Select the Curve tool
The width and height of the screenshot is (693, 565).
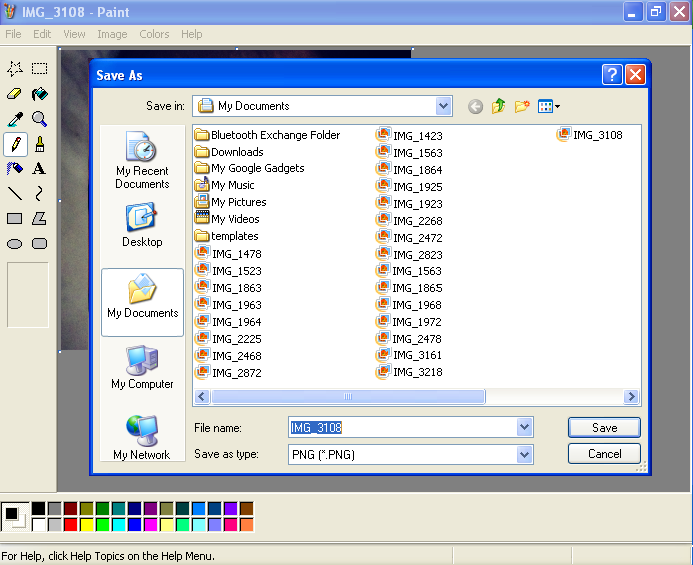[x=39, y=194]
